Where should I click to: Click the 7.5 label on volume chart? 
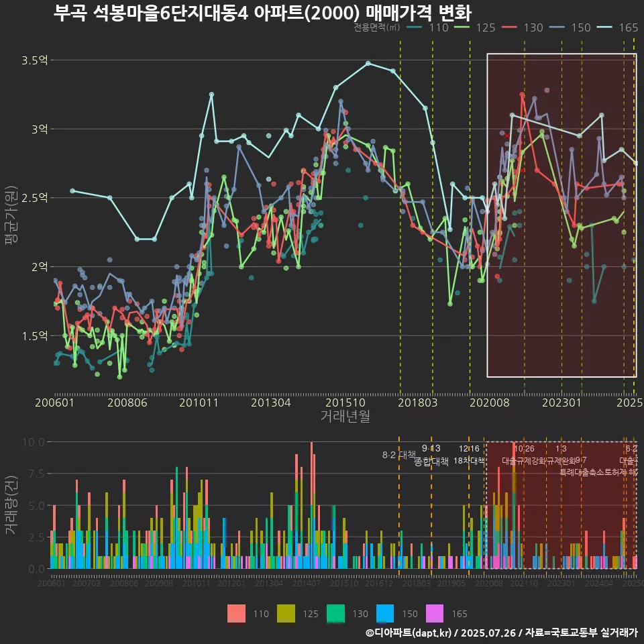coord(36,474)
